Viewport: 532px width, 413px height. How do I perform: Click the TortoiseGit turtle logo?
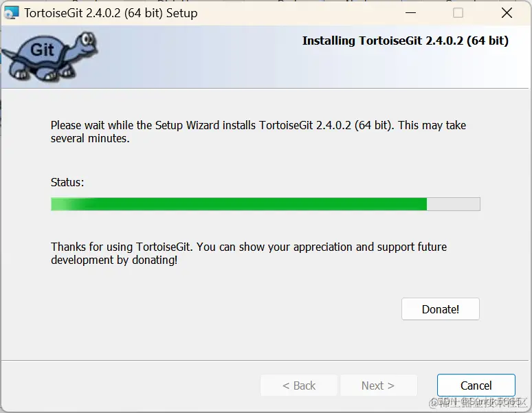[x=50, y=56]
